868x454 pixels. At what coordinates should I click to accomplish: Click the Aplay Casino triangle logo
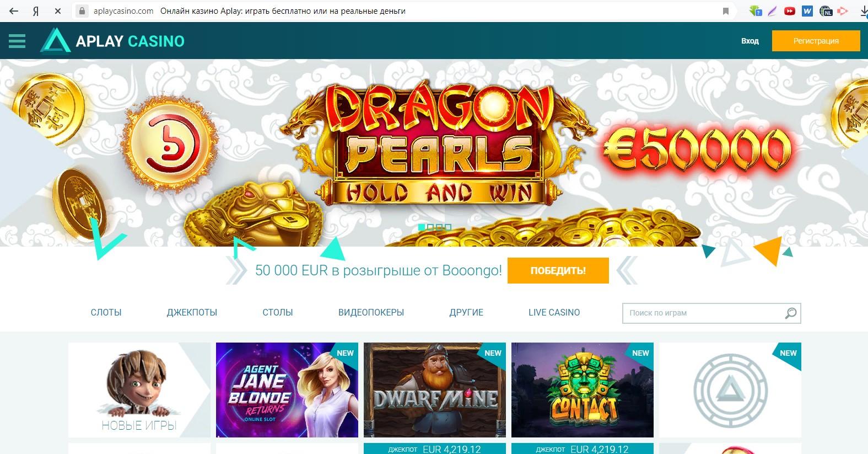55,41
